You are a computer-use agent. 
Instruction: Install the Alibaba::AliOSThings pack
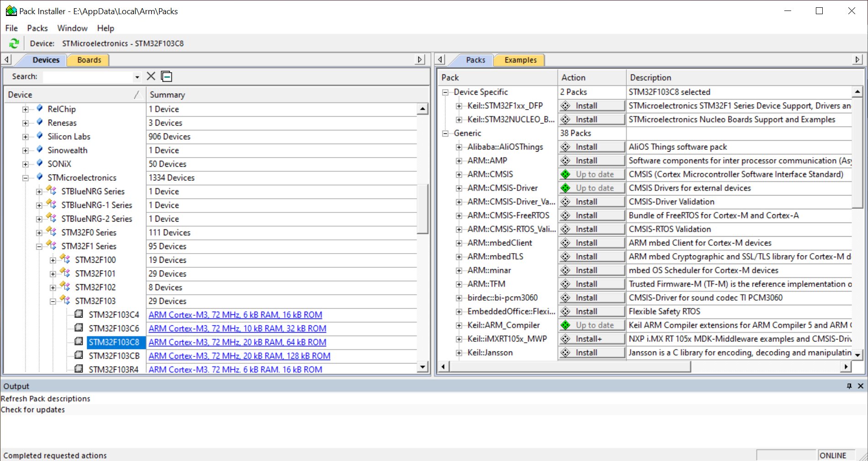[x=592, y=147]
